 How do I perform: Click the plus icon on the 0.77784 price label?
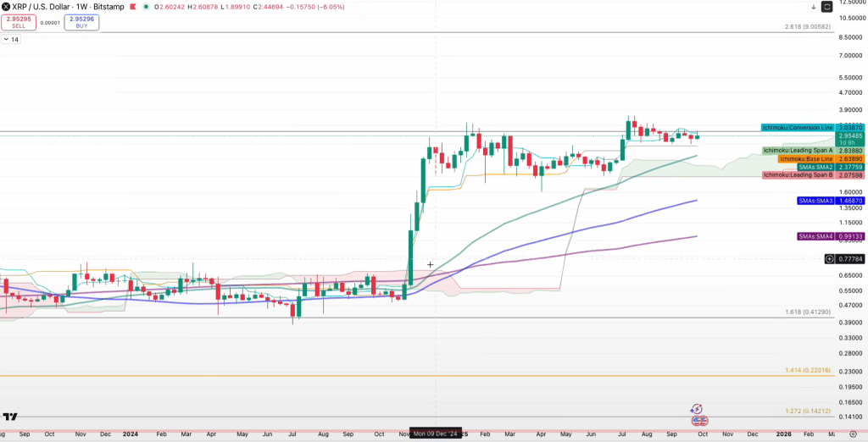coord(829,258)
